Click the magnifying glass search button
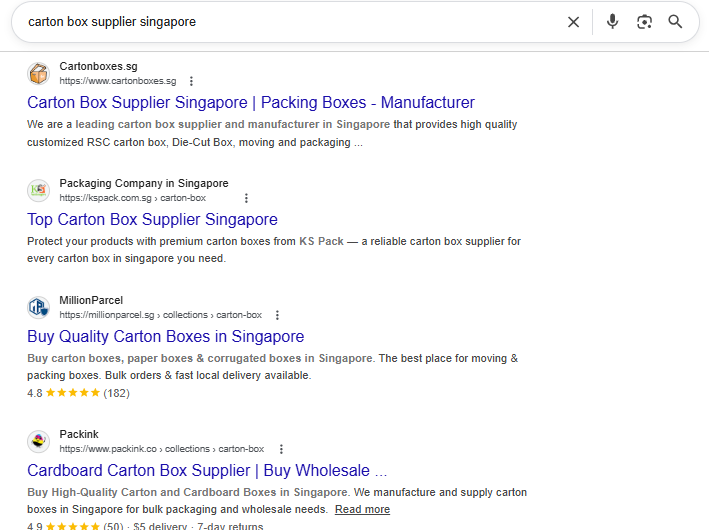 [675, 21]
